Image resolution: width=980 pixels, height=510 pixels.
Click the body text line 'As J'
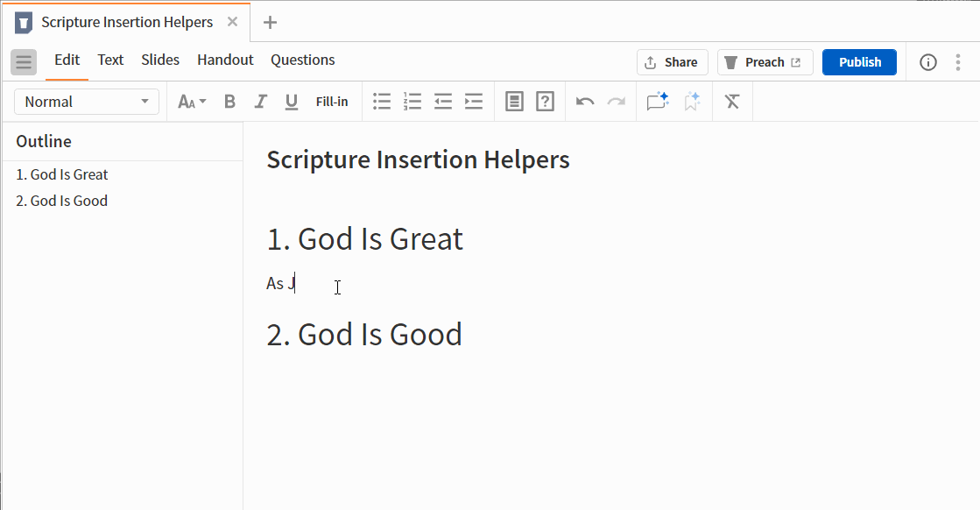pyautogui.click(x=280, y=283)
